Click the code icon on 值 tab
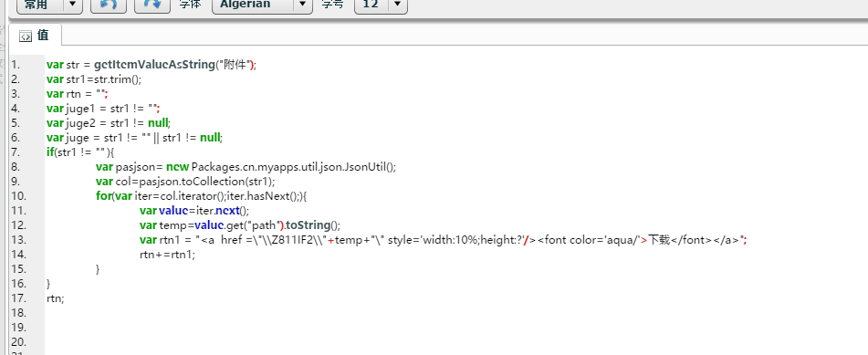Image resolution: width=868 pixels, height=355 pixels. (26, 37)
